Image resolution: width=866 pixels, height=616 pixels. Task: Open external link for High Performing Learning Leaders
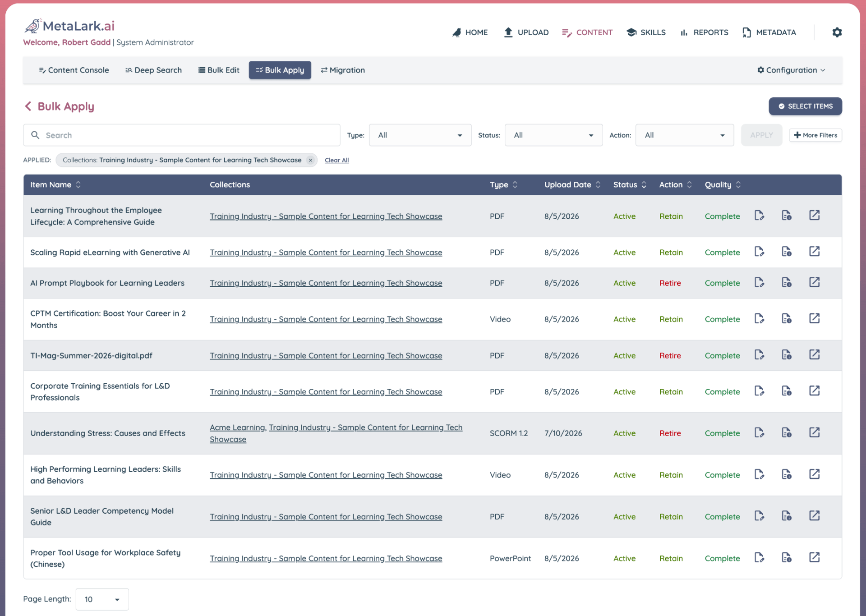814,474
